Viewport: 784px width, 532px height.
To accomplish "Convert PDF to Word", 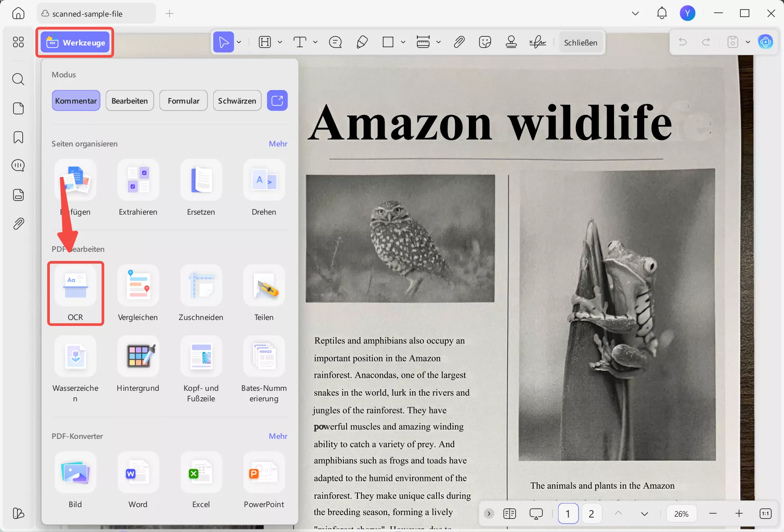I will tap(138, 480).
